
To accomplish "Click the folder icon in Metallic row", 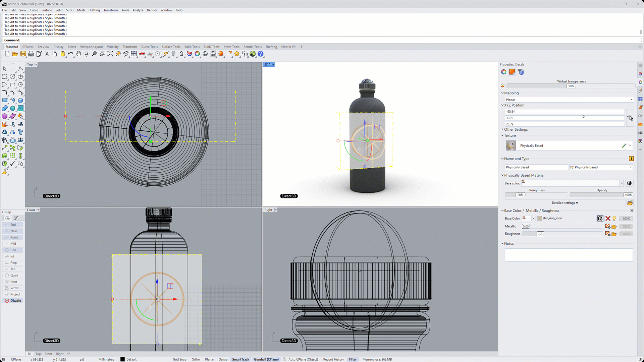I will [614, 227].
